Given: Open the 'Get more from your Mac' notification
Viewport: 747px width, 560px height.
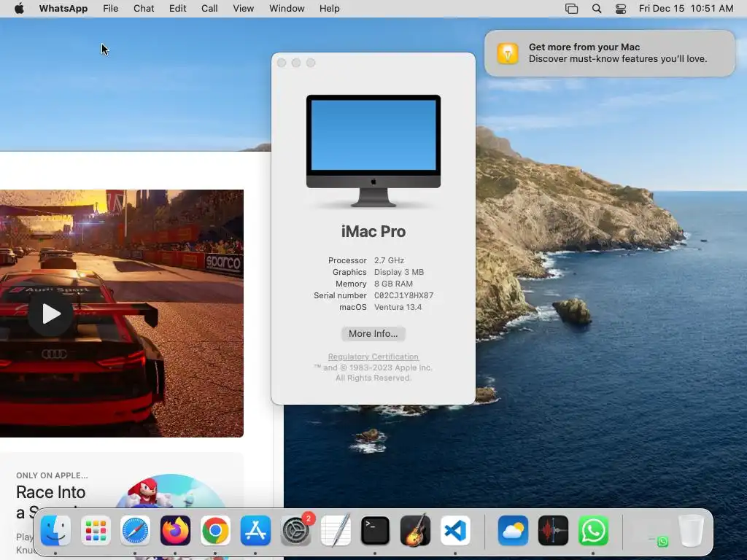Looking at the screenshot, I should coord(610,52).
